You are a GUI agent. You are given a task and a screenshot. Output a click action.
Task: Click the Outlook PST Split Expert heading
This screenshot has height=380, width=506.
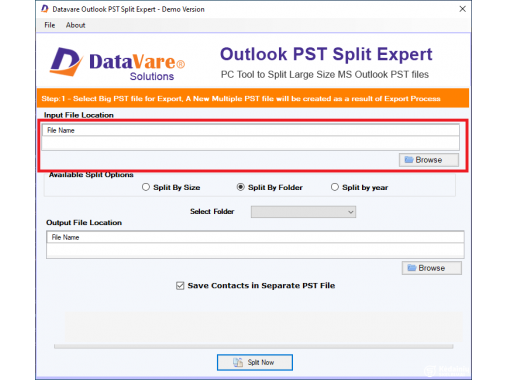click(326, 54)
